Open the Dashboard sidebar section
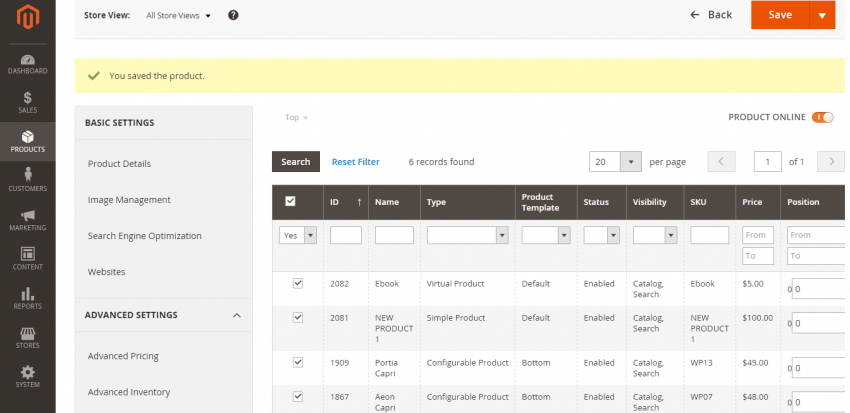 (x=28, y=64)
